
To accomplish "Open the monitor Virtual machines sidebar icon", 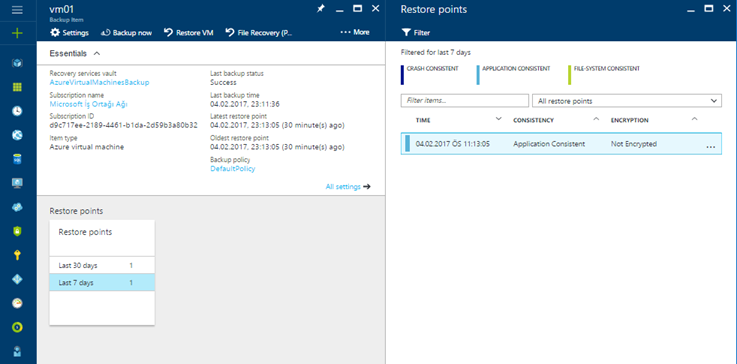I will pos(17,183).
